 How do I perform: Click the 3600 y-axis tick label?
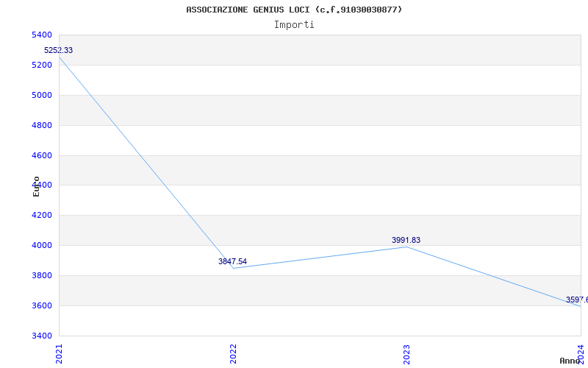coord(42,305)
